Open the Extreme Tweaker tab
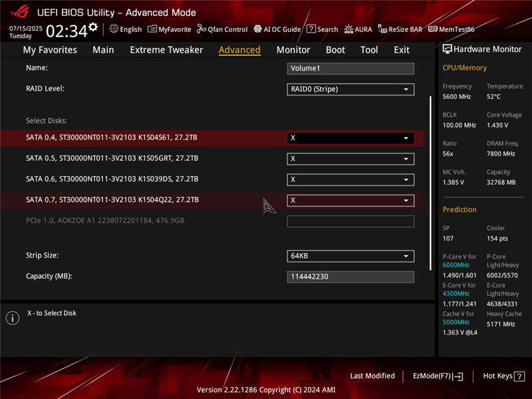532x399 pixels. tap(166, 50)
